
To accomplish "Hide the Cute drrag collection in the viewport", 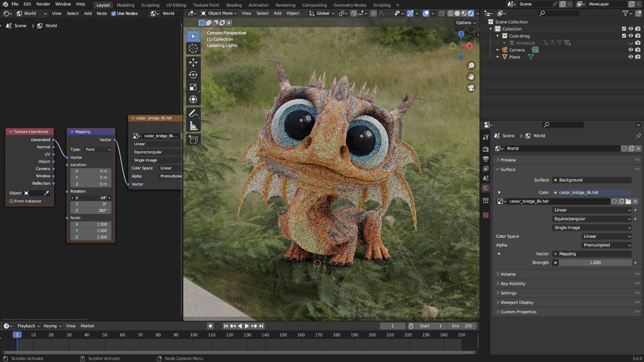I will coord(630,36).
